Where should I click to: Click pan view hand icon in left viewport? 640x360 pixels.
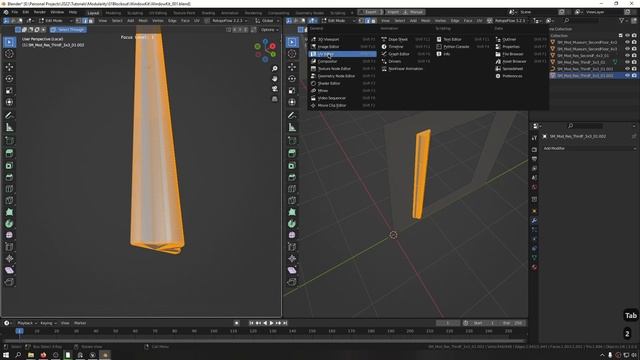[x=275, y=78]
